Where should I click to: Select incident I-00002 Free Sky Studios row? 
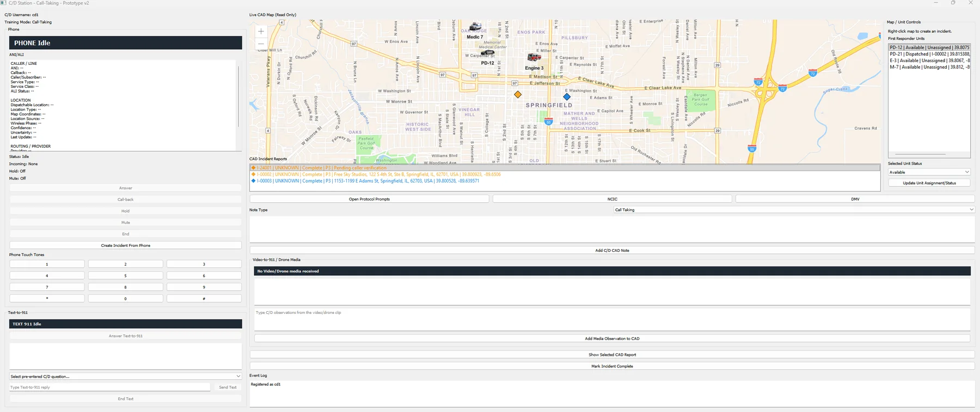click(565, 174)
